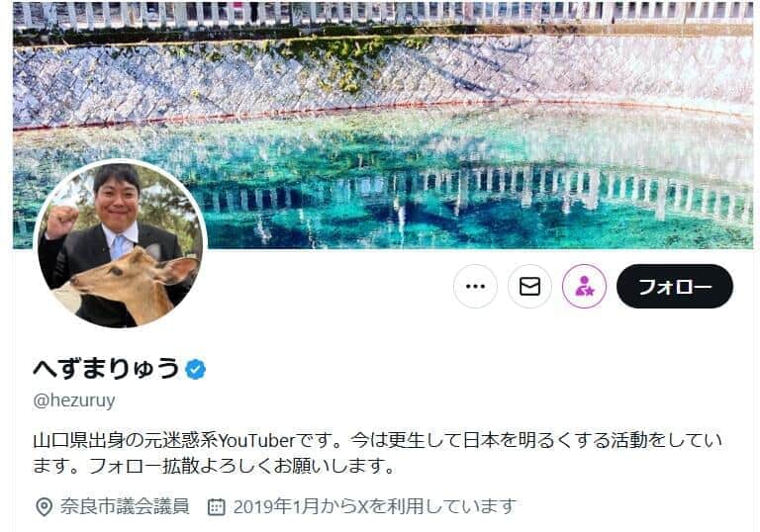This screenshot has height=532, width=760.
Task: Click the purple subscribe person-star icon
Action: pos(584,286)
